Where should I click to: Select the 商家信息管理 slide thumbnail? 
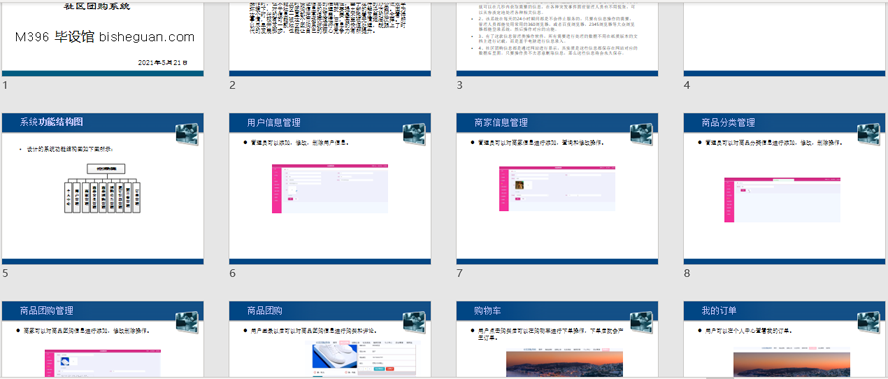[x=557, y=189]
